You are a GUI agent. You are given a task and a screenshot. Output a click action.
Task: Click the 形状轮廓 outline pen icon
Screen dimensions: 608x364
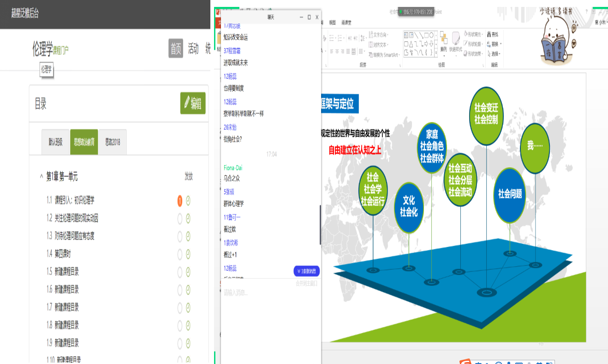click(x=465, y=44)
